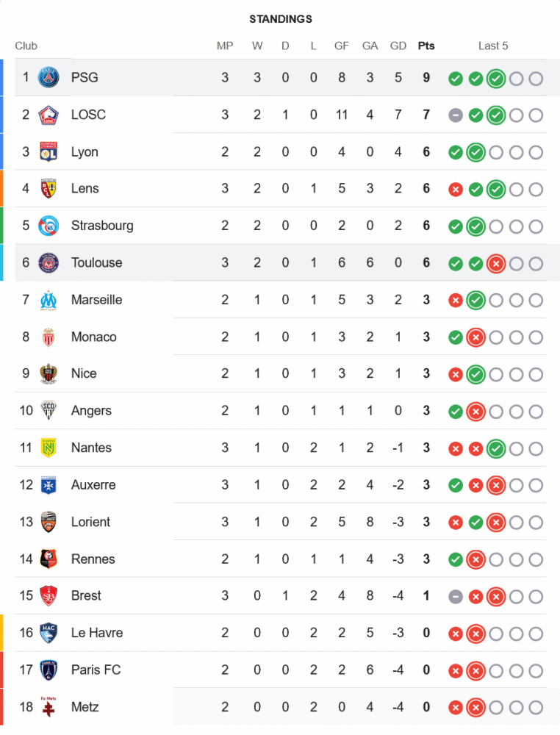Click Toulouse's latest loss indicator
Viewport: 560px width, 735px height.
(496, 263)
